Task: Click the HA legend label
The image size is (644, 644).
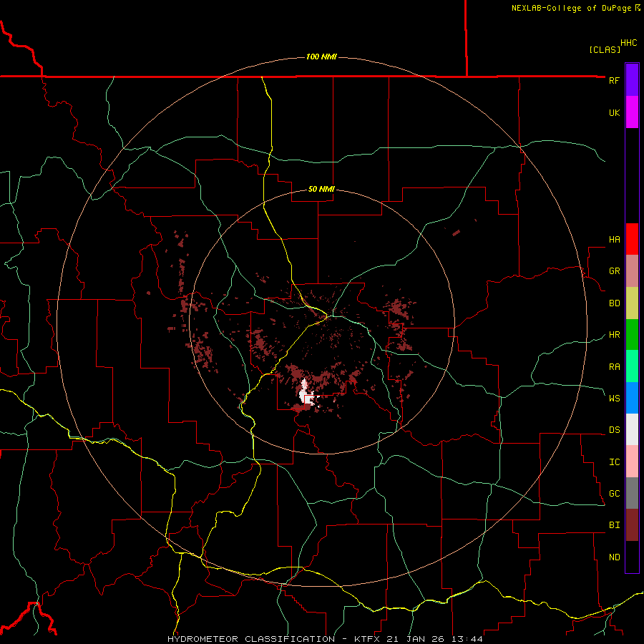Action: (614, 239)
